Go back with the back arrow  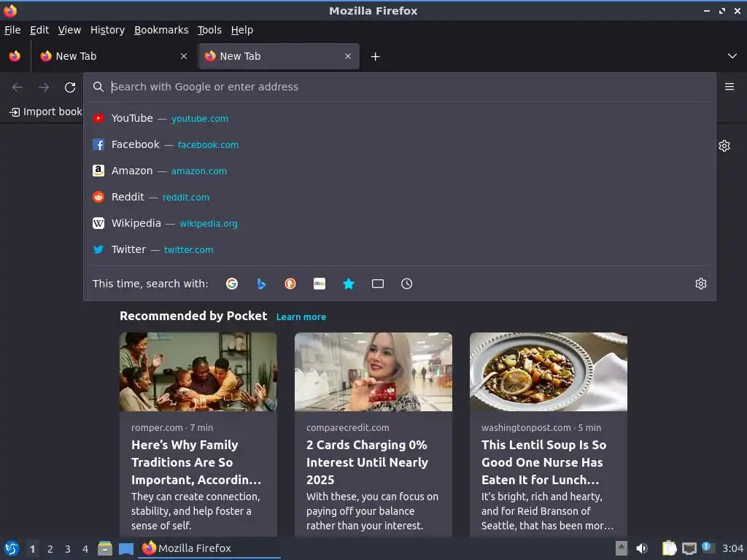[x=18, y=87]
